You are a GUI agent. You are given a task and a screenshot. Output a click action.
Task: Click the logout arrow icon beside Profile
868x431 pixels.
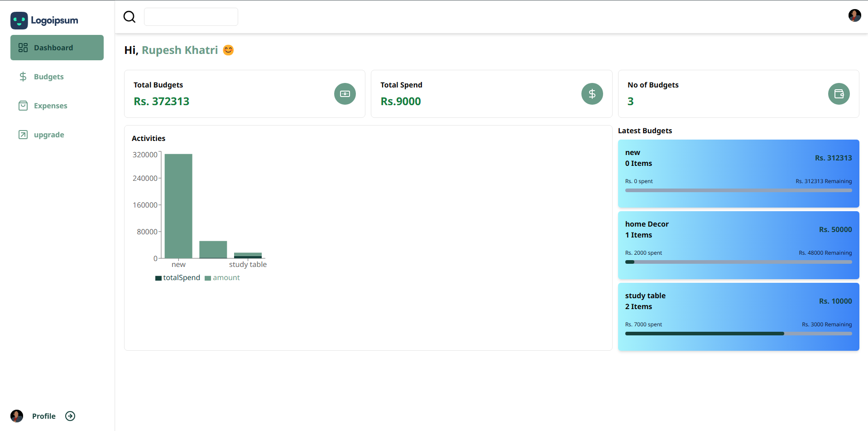(x=70, y=416)
